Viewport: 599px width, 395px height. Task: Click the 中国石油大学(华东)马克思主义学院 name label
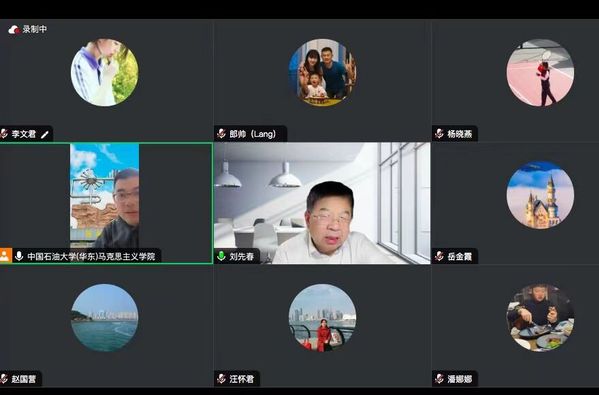coord(91,256)
